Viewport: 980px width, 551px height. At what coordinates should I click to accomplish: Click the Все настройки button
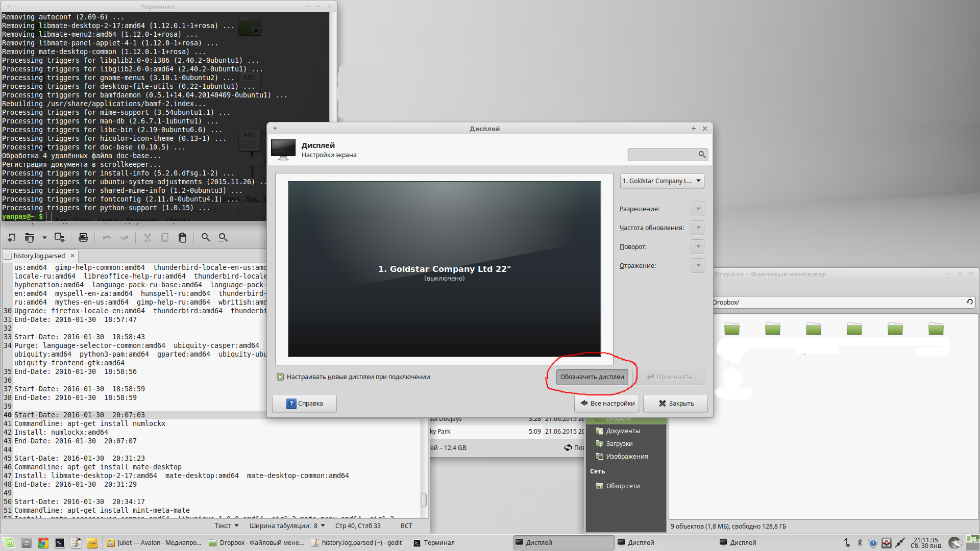pos(607,404)
